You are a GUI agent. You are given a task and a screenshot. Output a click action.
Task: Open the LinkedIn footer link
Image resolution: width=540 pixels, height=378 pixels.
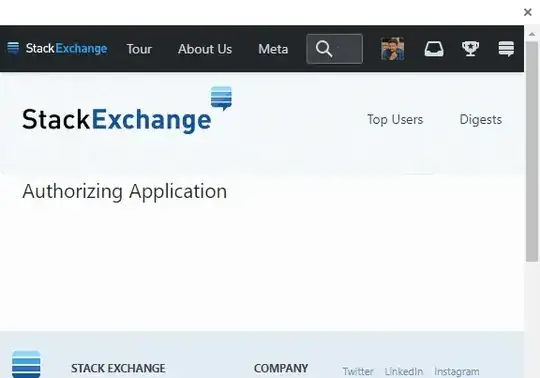(404, 371)
